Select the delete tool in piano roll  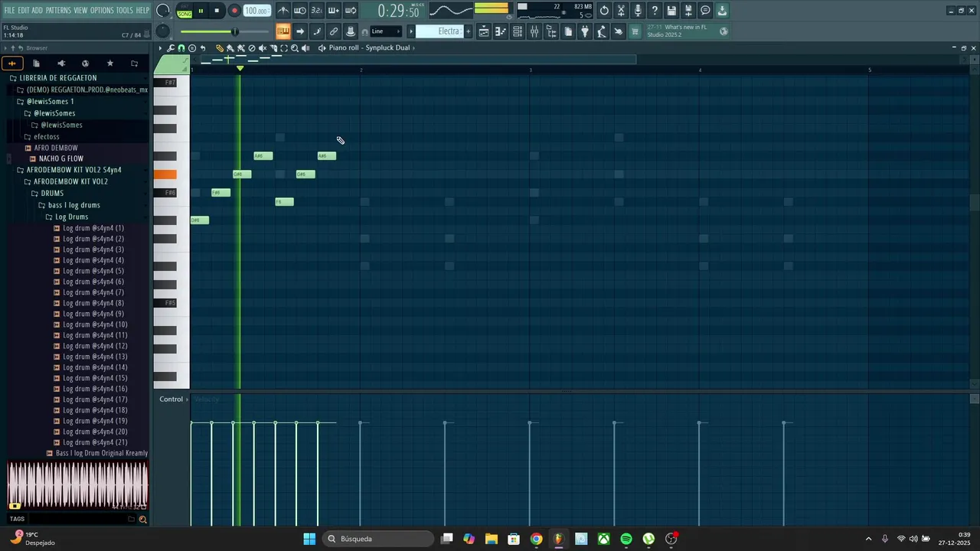[252, 48]
